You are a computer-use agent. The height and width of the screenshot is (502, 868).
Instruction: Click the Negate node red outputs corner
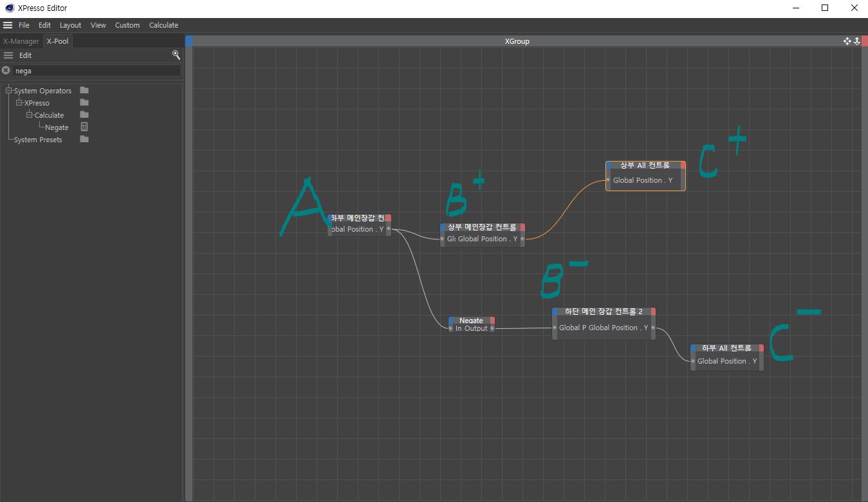tap(492, 320)
